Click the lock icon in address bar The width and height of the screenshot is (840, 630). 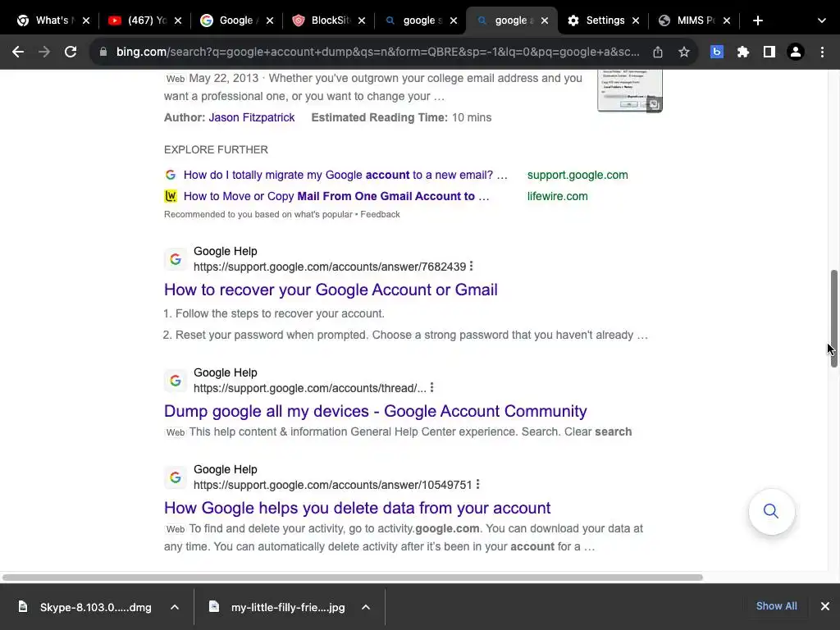103,52
